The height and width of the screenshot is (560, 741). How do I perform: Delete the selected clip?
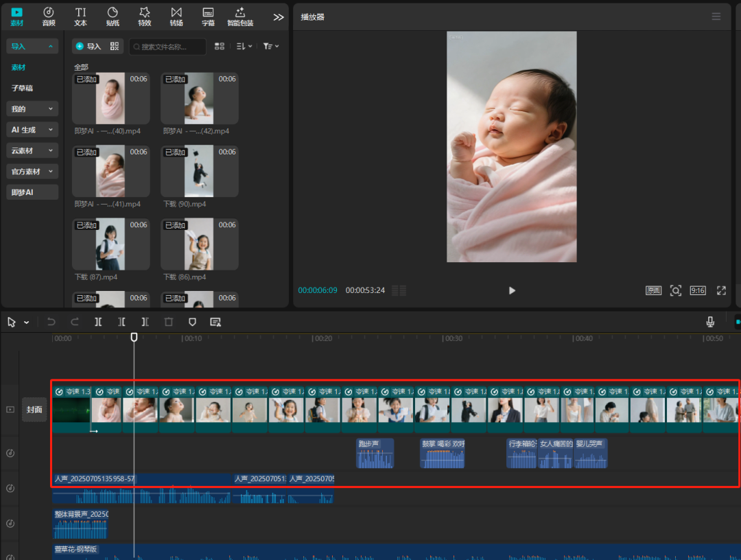pos(169,322)
